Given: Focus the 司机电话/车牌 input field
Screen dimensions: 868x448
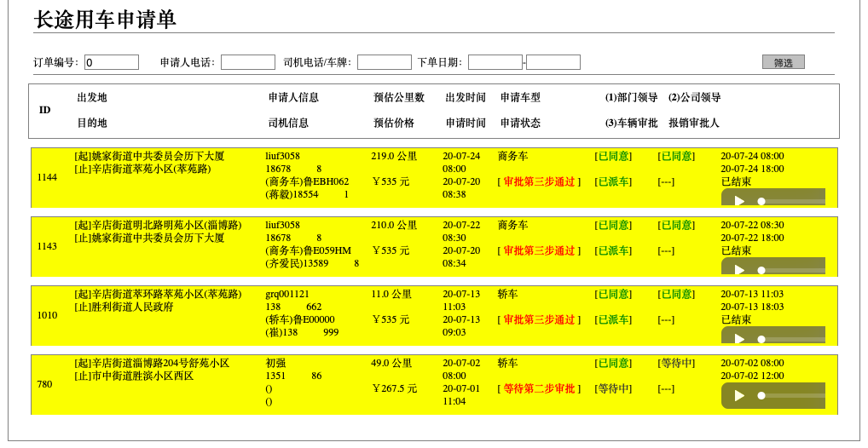Looking at the screenshot, I should [x=385, y=62].
